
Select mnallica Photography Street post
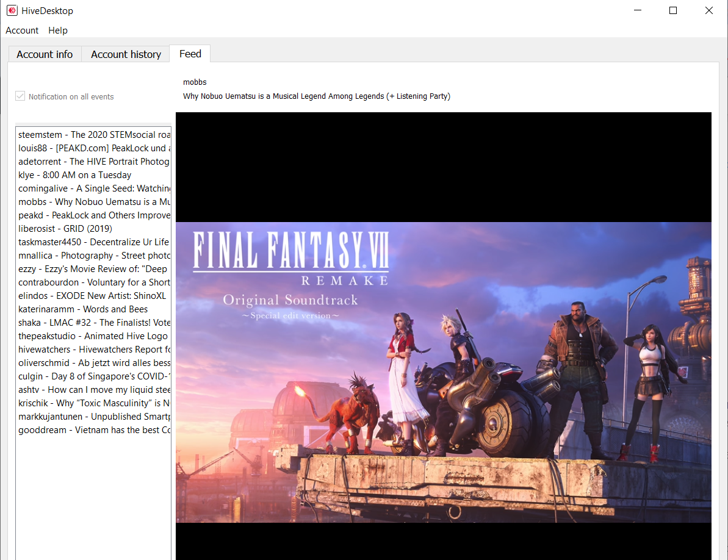tap(94, 256)
